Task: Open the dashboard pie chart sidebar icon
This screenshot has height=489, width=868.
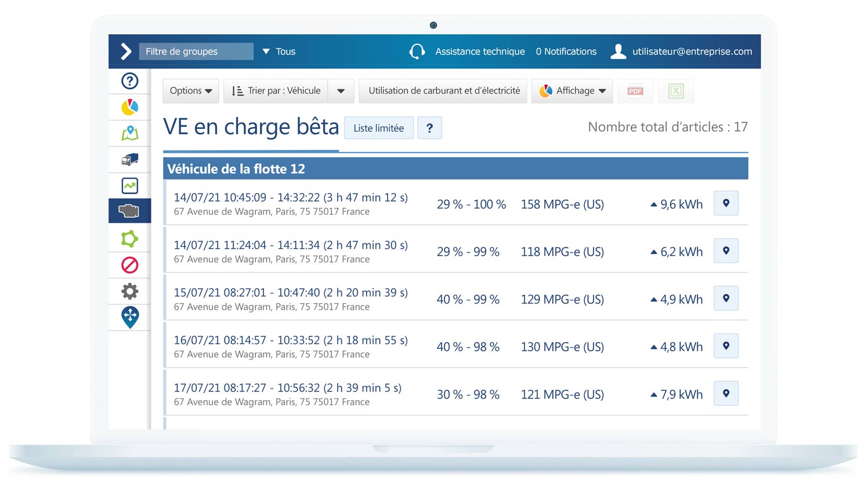Action: tap(130, 107)
